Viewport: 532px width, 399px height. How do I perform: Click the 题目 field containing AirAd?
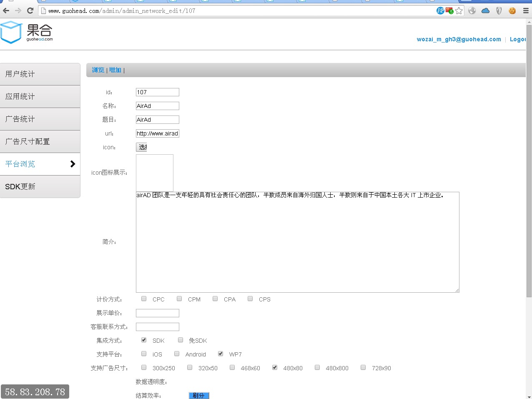coord(158,120)
